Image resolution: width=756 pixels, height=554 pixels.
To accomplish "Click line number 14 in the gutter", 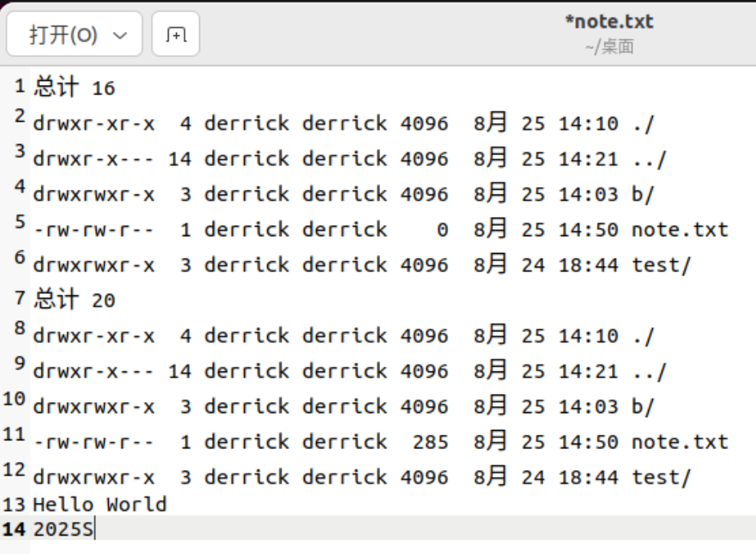I will coord(14,529).
